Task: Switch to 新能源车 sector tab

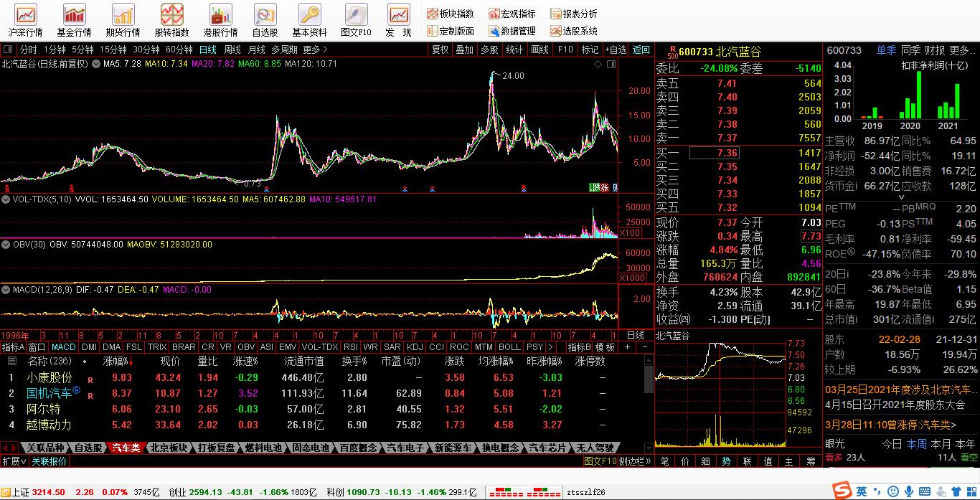Action: (x=453, y=448)
